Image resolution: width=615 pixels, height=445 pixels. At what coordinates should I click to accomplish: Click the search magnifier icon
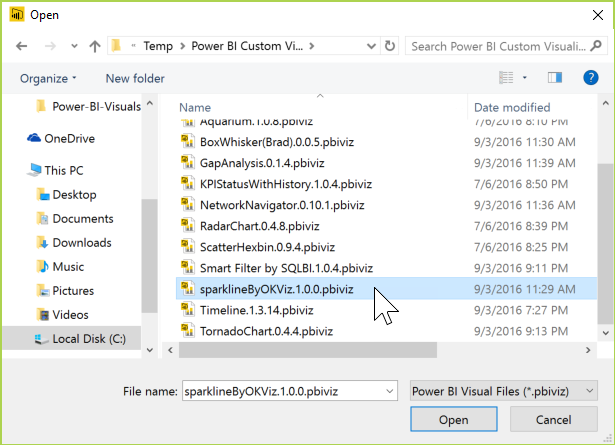(x=596, y=46)
